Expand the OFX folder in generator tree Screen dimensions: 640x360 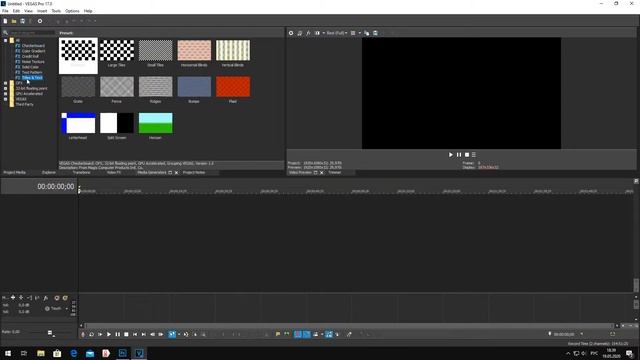5,83
